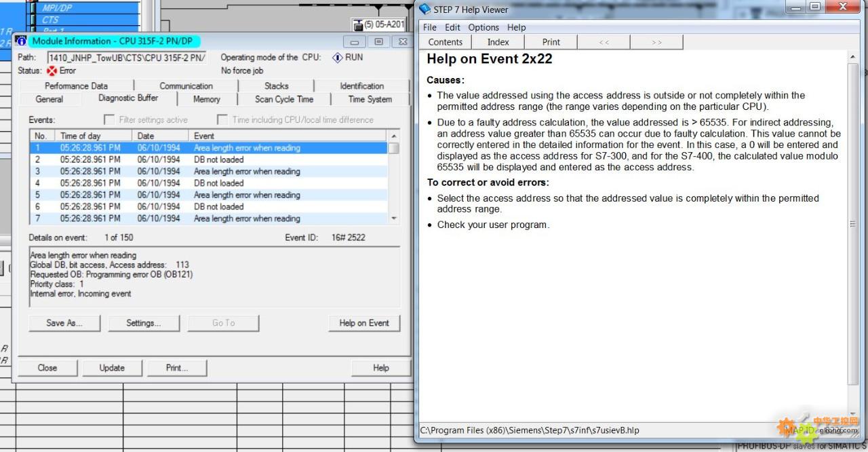
Task: Select event row 6 DB not loaded
Action: pos(209,207)
